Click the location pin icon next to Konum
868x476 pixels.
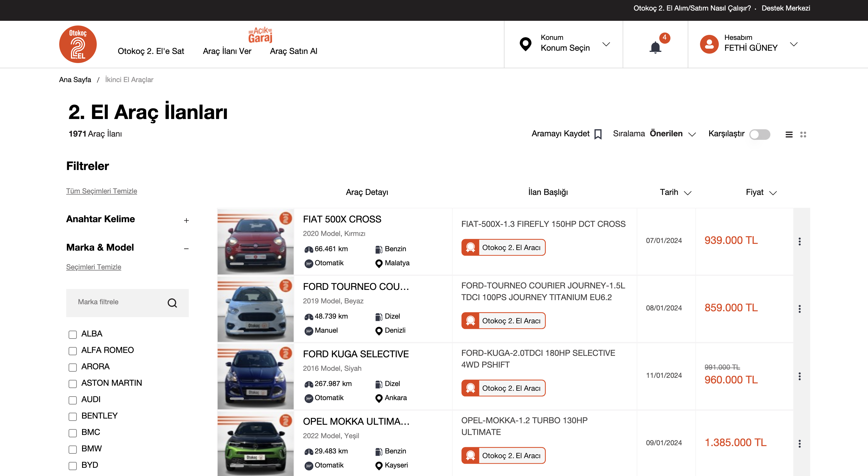click(x=525, y=44)
